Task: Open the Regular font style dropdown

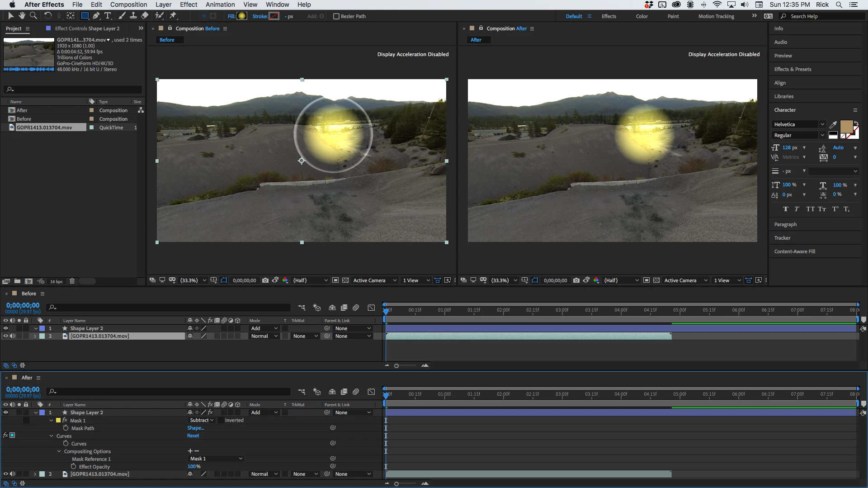Action: point(799,135)
